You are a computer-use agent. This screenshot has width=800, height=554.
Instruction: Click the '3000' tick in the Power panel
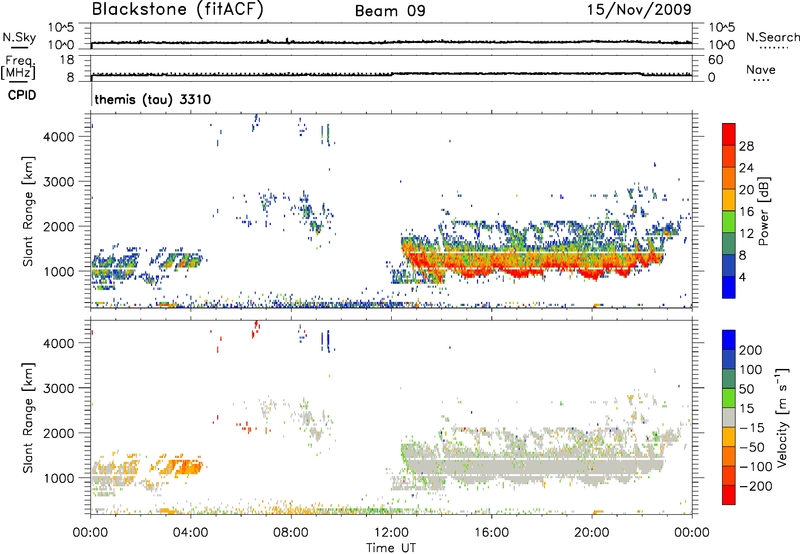(58, 182)
